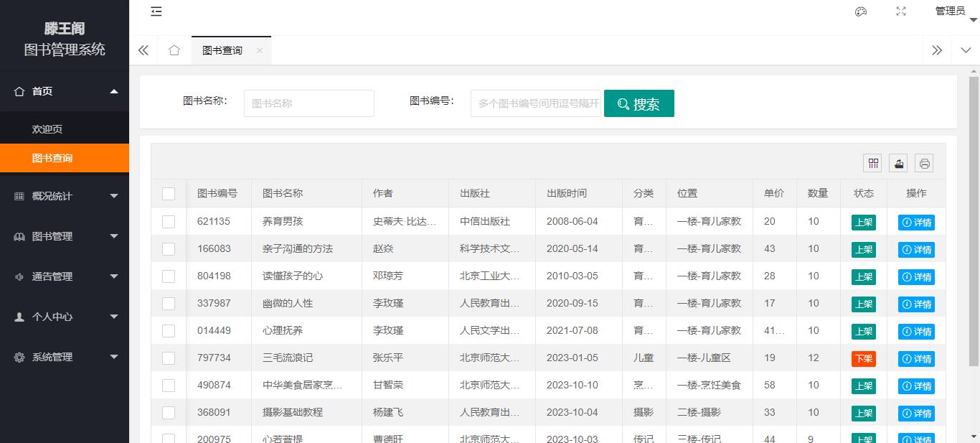Viewport: 980px width, 443px height.
Task: View 详情 for 幽微的人性
Action: (x=916, y=304)
